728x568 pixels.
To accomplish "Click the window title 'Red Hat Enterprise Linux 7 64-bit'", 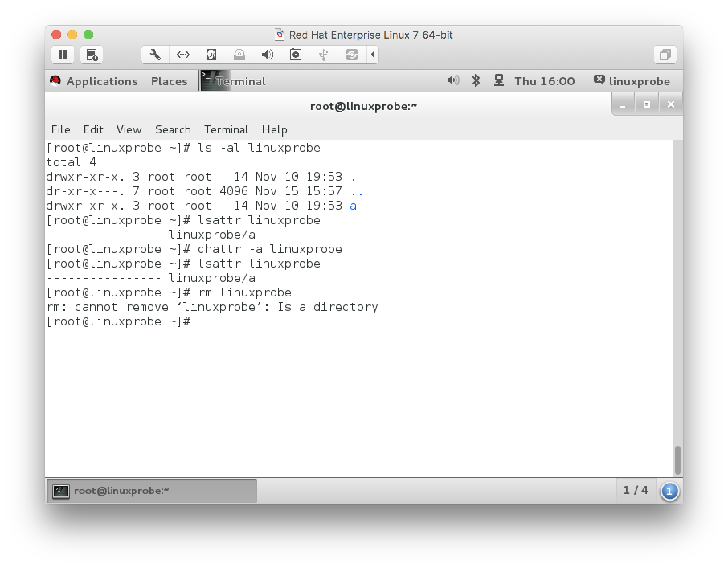I will click(x=371, y=35).
